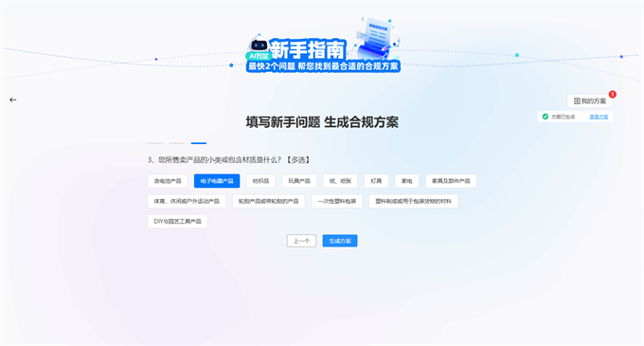Select the 纸、纸张 option
644x346 pixels.
click(x=341, y=181)
